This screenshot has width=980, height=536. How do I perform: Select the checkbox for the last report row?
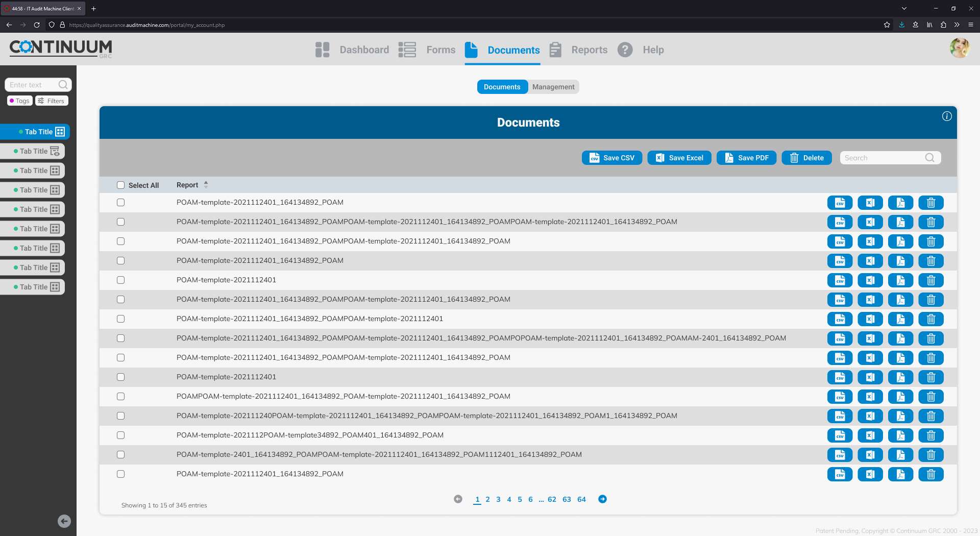point(121,474)
